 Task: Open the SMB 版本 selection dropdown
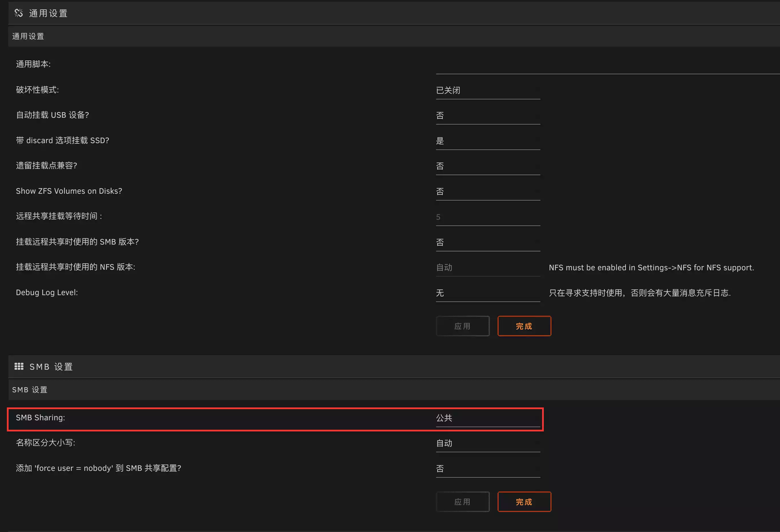[488, 242]
